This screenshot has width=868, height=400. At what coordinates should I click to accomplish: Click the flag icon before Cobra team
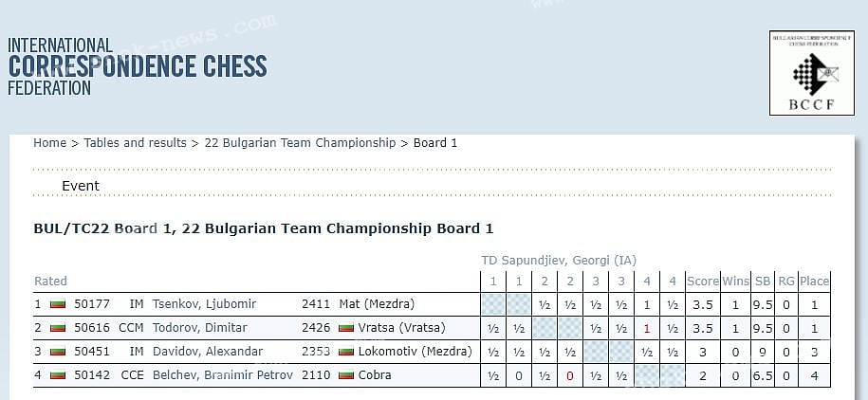pos(346,375)
